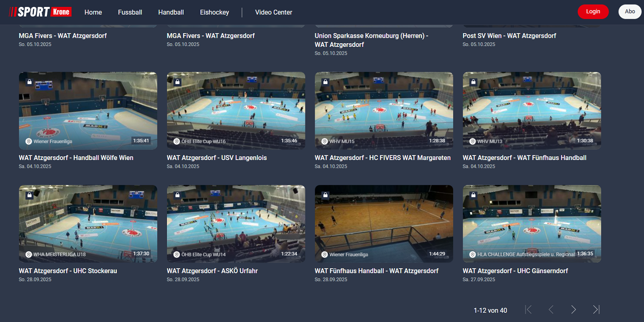
Task: Select Handball in the navigation bar
Action: [171, 12]
